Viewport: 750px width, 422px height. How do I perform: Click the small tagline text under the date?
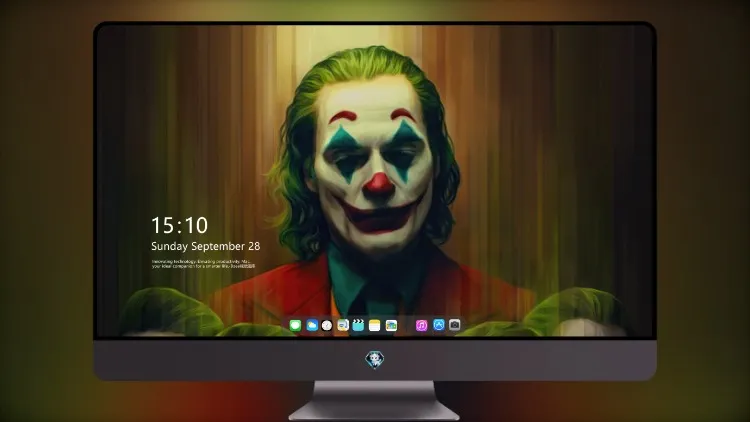tap(203, 264)
